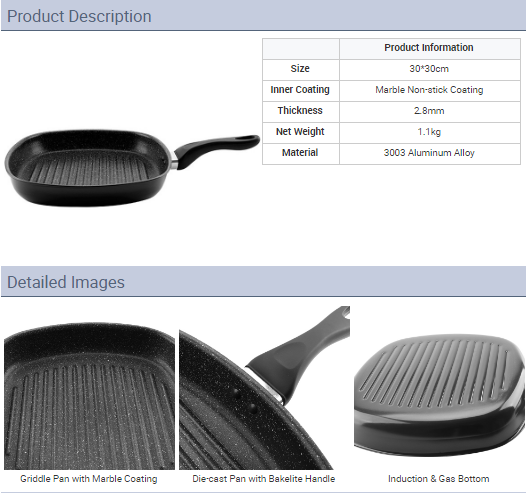Image resolution: width=526 pixels, height=493 pixels.
Task: Click the Die-cast Pan with Bakelite Handle caption
Action: (264, 479)
